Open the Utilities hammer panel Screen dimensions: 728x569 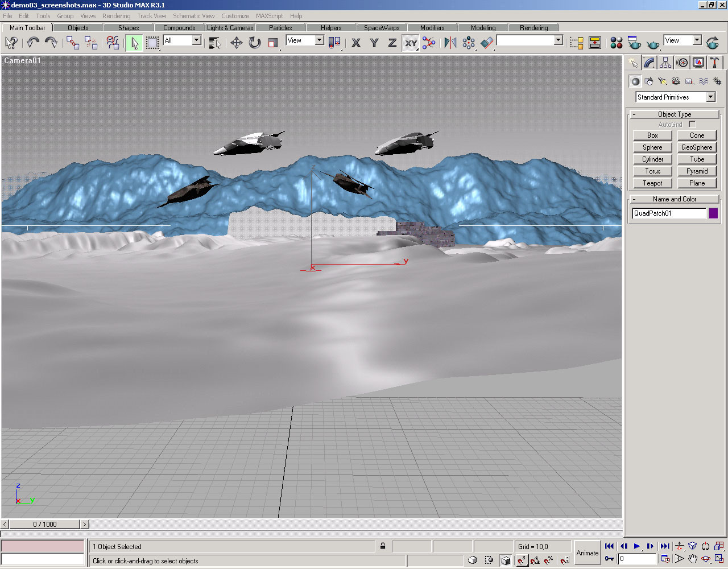click(715, 63)
